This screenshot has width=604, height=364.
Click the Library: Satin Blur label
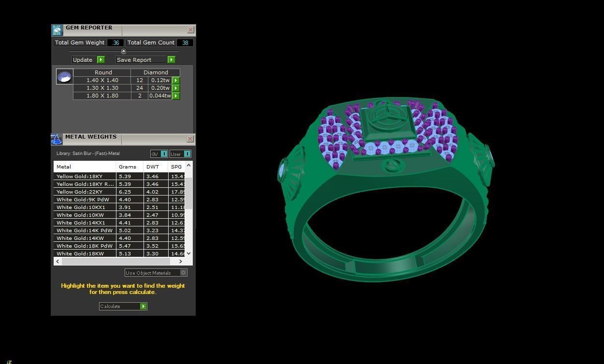pyautogui.click(x=88, y=154)
